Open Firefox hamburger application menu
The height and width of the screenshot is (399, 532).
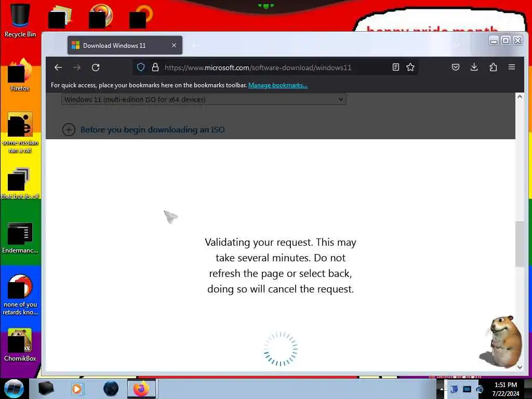click(x=512, y=67)
